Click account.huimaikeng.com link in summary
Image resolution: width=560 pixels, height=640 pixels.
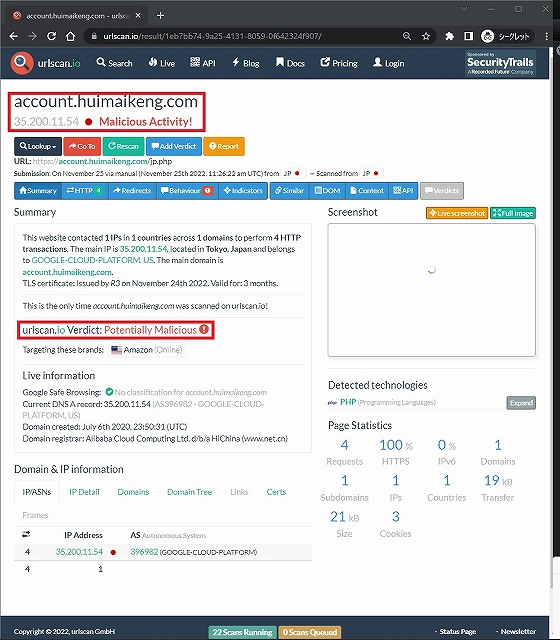coord(67,272)
